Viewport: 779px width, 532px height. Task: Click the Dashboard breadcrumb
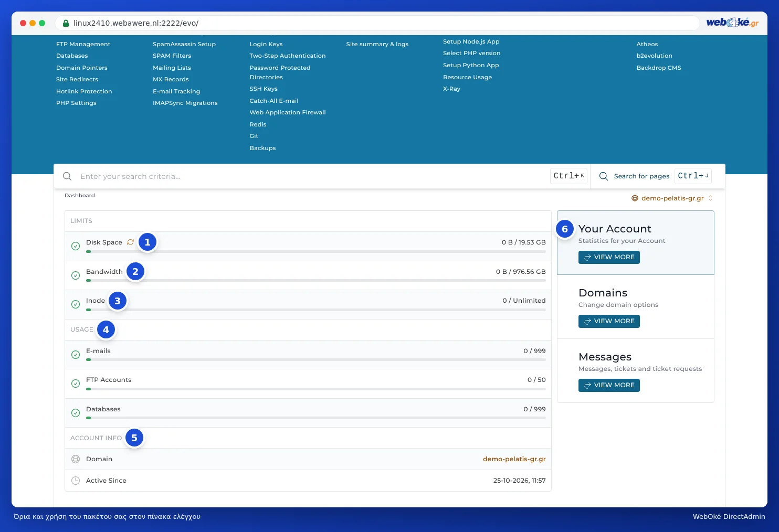80,196
